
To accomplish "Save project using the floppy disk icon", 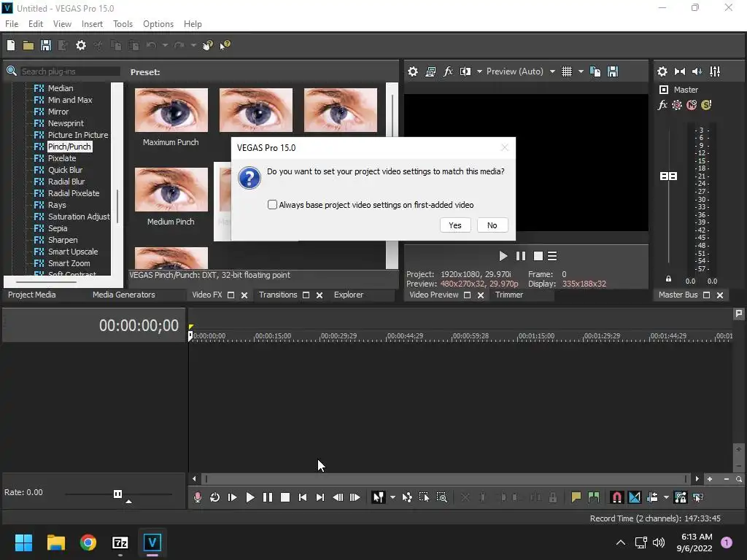I will click(x=46, y=45).
